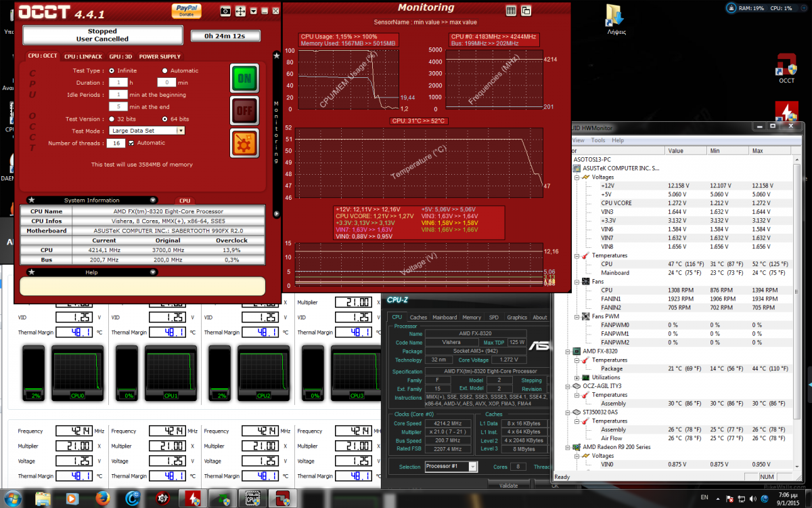Expand the Utilizations node in HWMonitor
This screenshot has height=508, width=812.
(577, 378)
